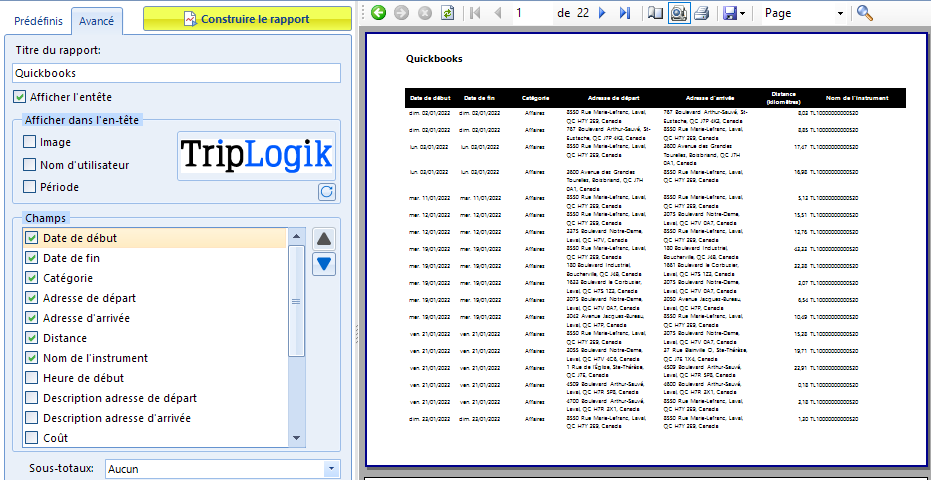Refresh the report with the green icon
Viewport: 931px width, 480px height.
(x=447, y=13)
